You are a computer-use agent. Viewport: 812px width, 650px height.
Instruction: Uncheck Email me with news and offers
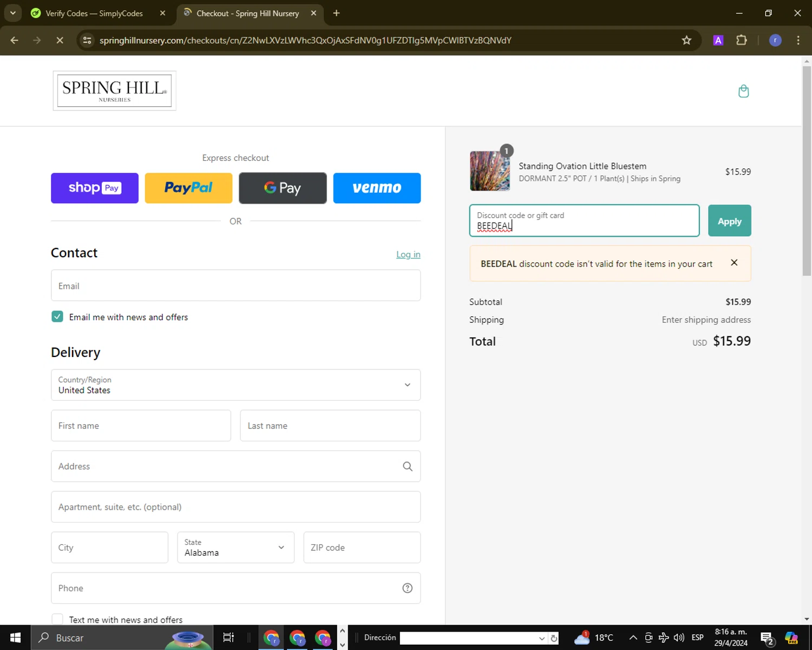[x=57, y=317]
